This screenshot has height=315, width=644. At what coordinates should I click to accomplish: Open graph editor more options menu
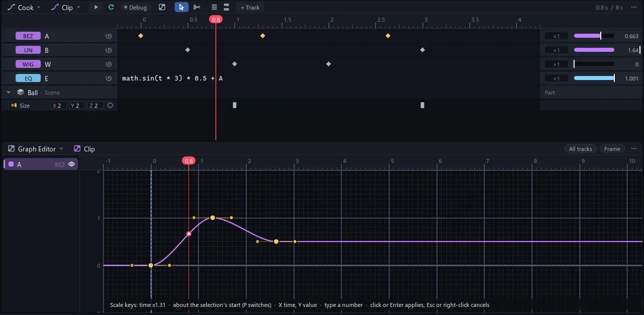pos(634,149)
